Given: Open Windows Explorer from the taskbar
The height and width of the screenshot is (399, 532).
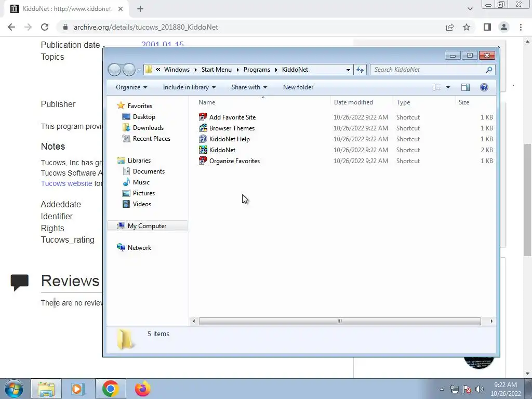Looking at the screenshot, I should pos(46,389).
